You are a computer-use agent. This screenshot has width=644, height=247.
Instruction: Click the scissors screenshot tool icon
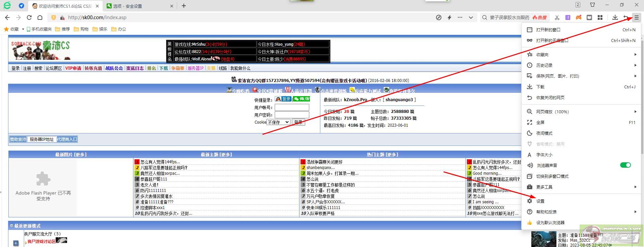[x=557, y=17]
